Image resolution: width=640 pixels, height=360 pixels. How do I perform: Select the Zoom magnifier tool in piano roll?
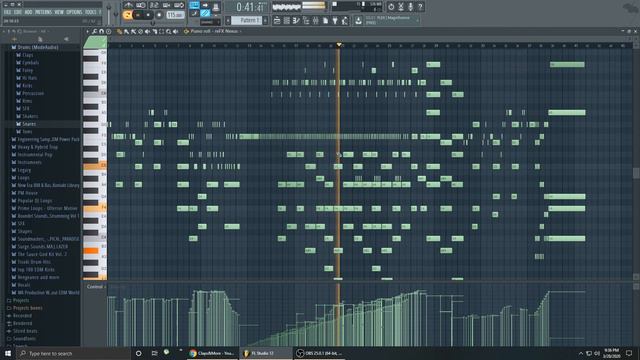point(169,31)
